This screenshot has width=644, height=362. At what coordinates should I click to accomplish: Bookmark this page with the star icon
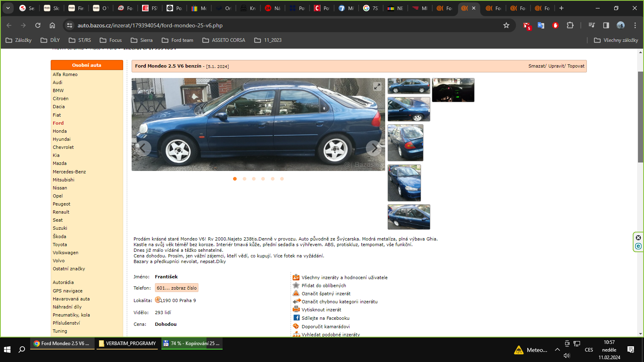click(x=506, y=25)
